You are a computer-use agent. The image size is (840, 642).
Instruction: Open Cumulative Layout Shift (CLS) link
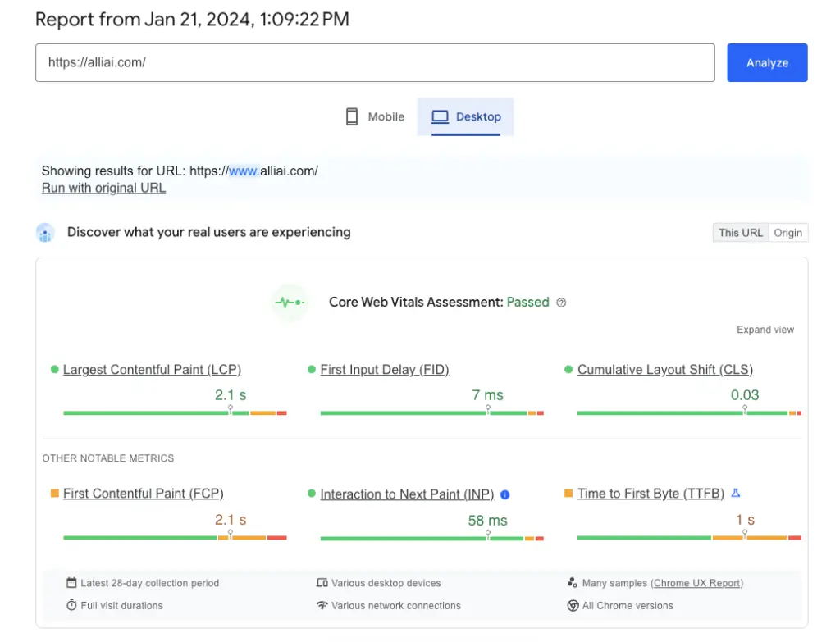coord(664,370)
